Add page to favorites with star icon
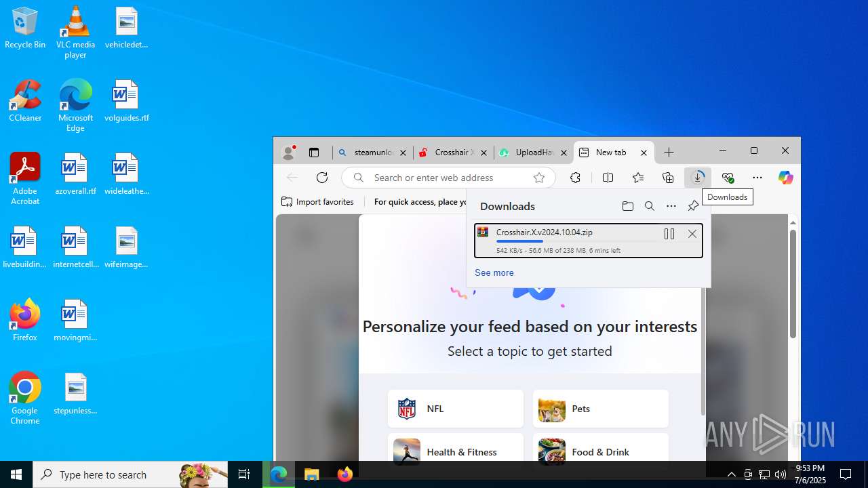This screenshot has width=868, height=488. (539, 178)
